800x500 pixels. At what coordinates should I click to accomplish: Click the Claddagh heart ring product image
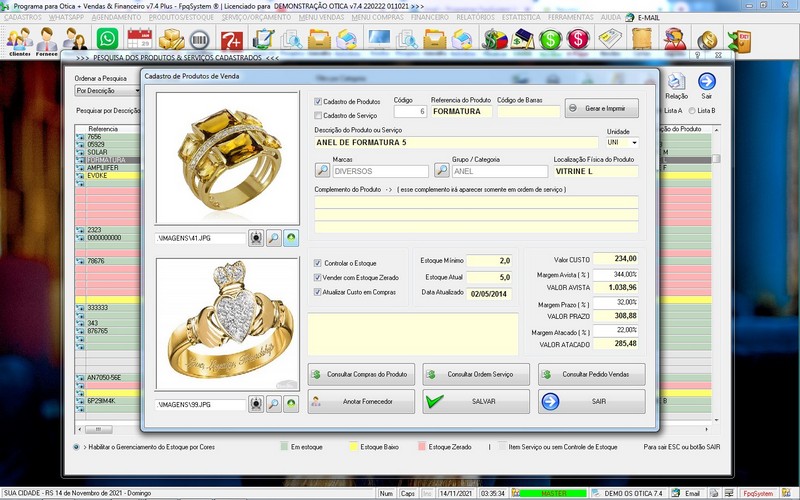[228, 324]
